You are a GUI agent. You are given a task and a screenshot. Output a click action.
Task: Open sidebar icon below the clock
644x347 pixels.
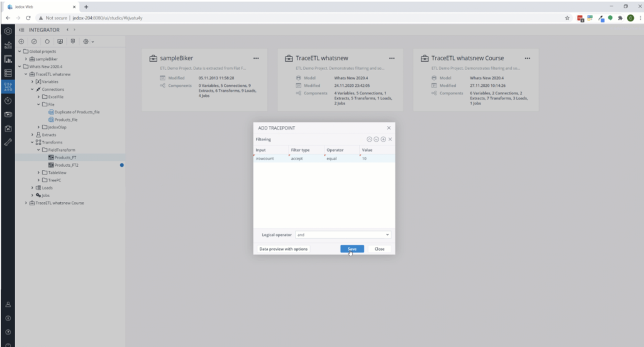[8, 115]
